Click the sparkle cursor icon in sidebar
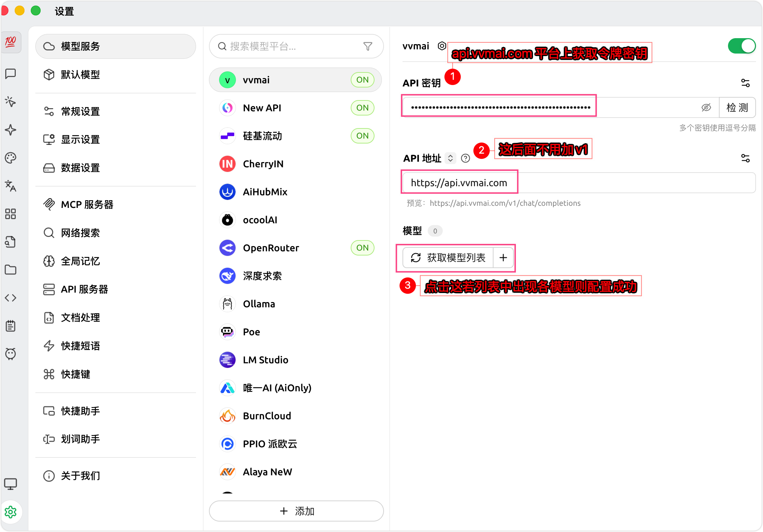763x532 pixels. 10,102
